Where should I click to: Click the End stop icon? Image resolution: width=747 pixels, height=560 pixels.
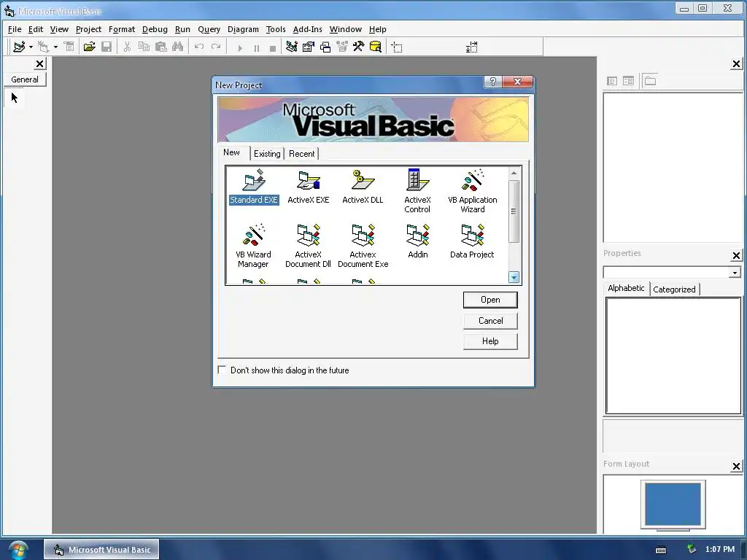click(273, 48)
